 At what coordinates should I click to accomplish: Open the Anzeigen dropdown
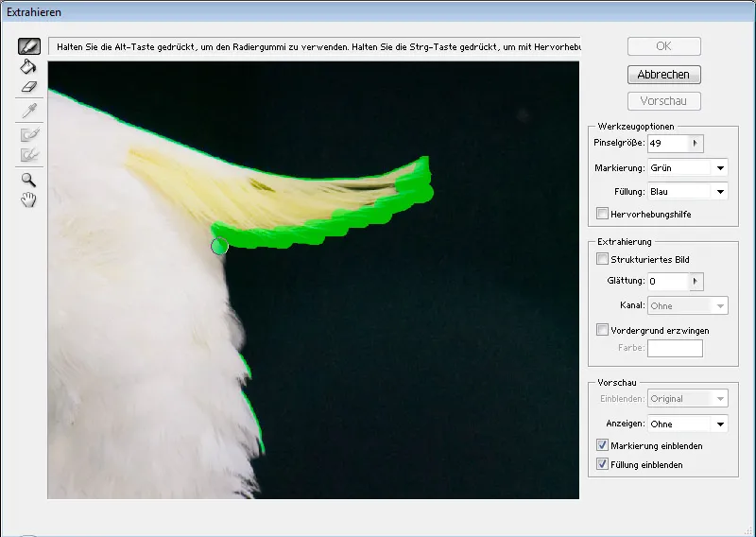coord(688,424)
